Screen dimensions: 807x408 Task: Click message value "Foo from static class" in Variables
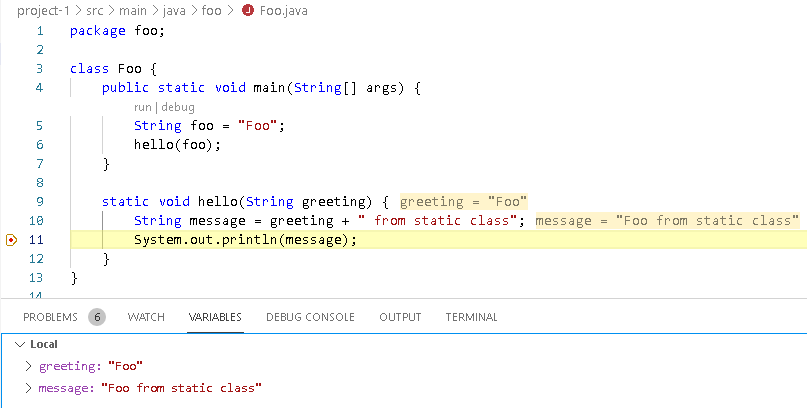point(181,388)
